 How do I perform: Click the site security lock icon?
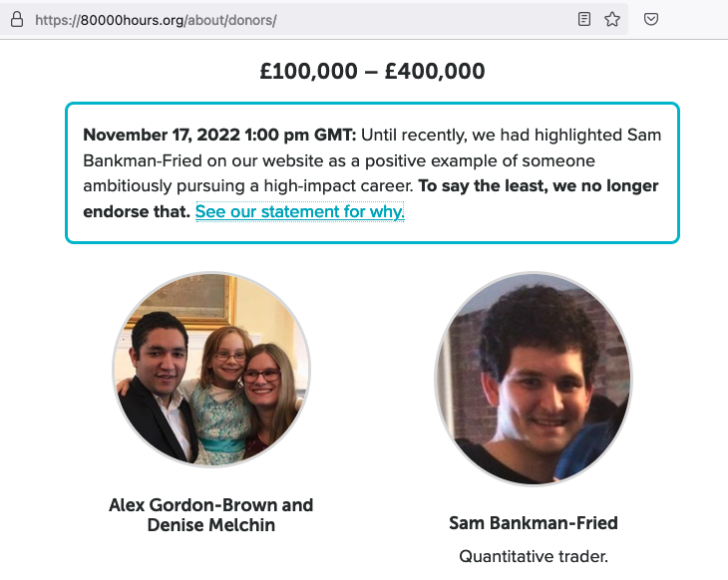point(16,19)
